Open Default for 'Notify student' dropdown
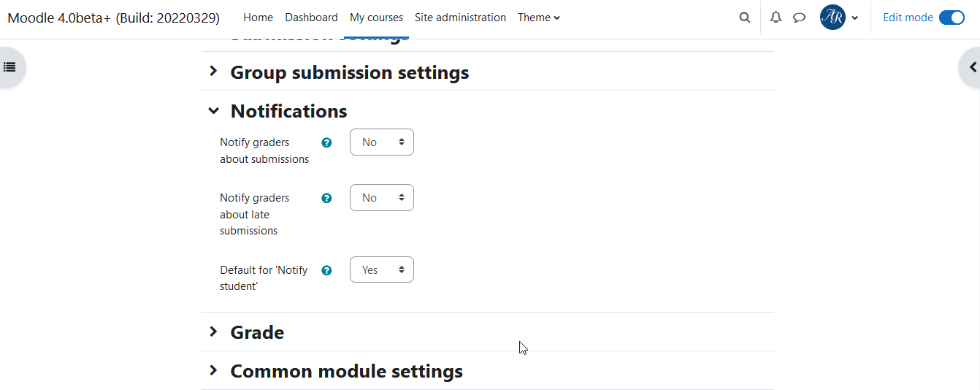Screen dimensions: 980x390 pyautogui.click(x=382, y=269)
